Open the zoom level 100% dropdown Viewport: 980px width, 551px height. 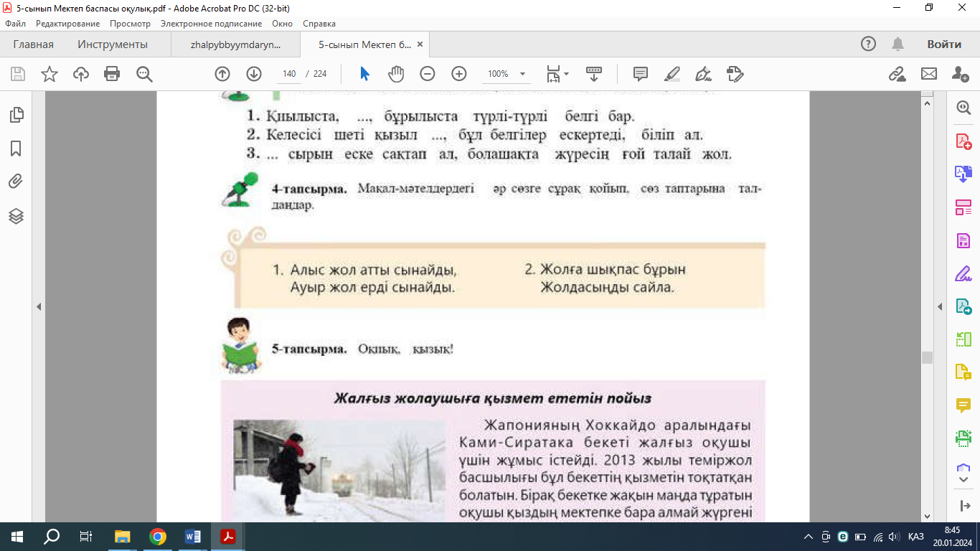click(522, 74)
